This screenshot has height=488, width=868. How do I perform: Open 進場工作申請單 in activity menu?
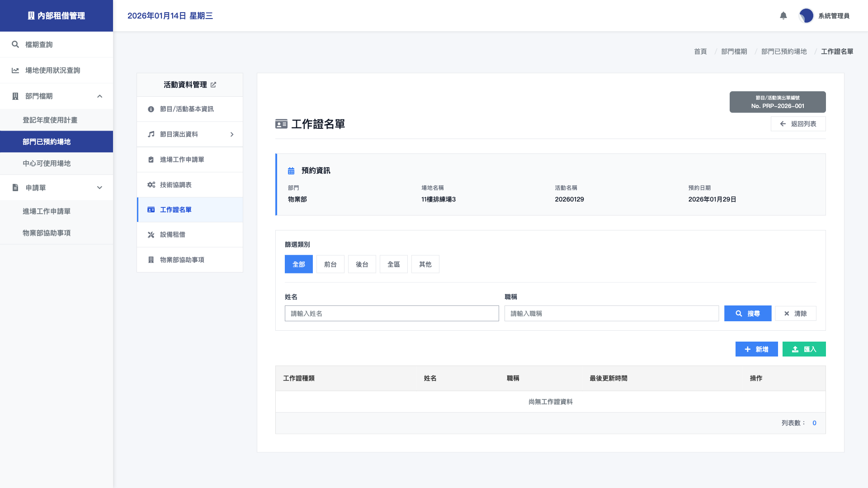point(182,160)
